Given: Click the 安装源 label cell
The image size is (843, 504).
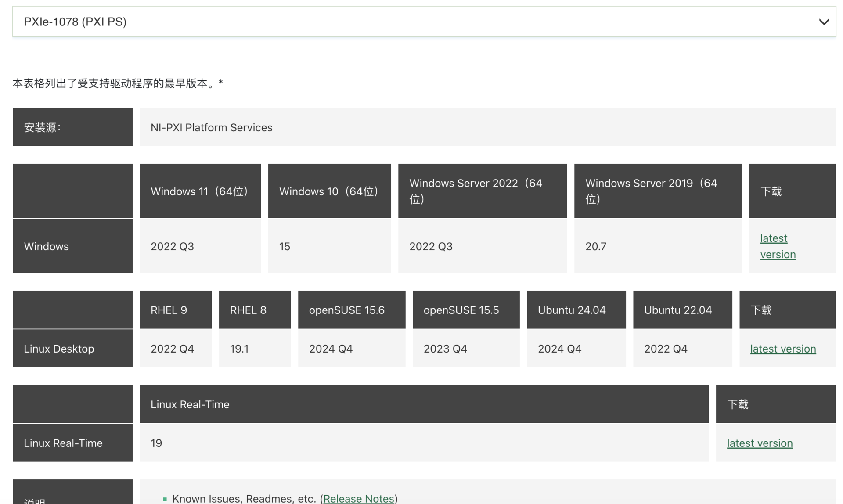Looking at the screenshot, I should (x=72, y=127).
